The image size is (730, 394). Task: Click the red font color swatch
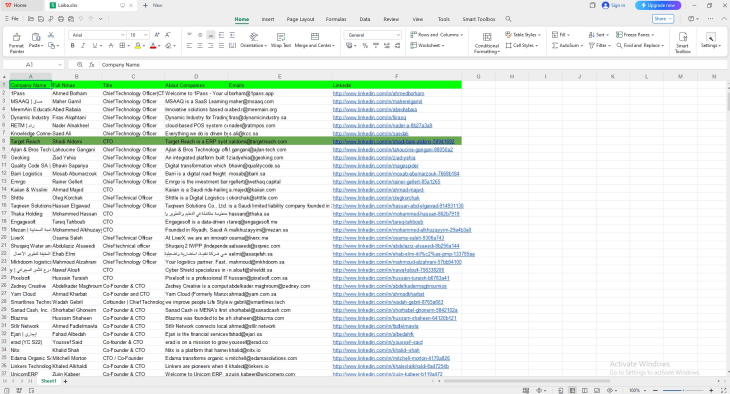tap(153, 46)
